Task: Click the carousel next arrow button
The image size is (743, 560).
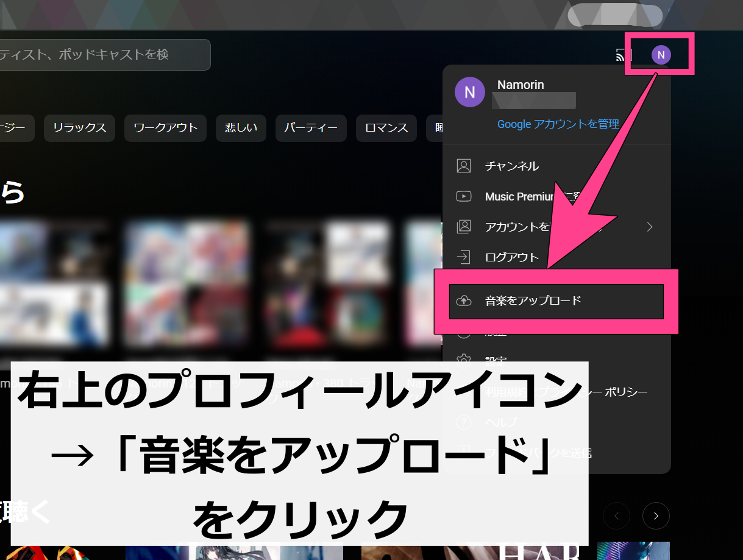Action: coord(656,516)
